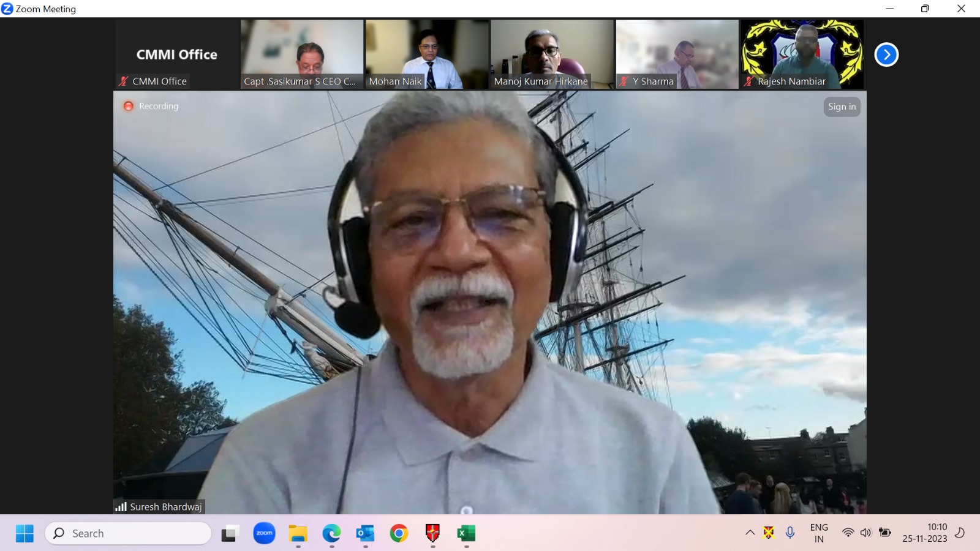Image resolution: width=980 pixels, height=551 pixels.
Task: Select Manoj Kumar Hirkane's video thumbnail
Action: coord(552,54)
